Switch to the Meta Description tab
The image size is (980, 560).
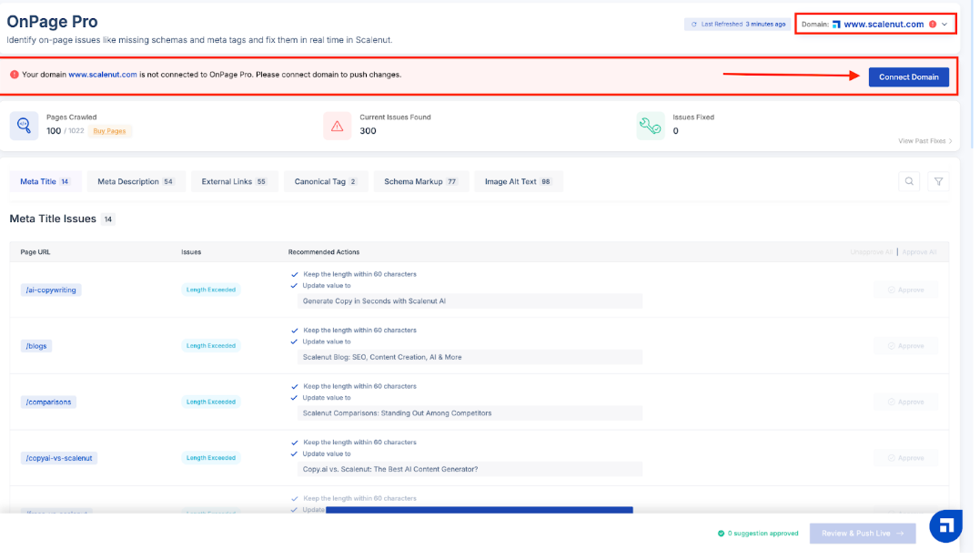(136, 181)
